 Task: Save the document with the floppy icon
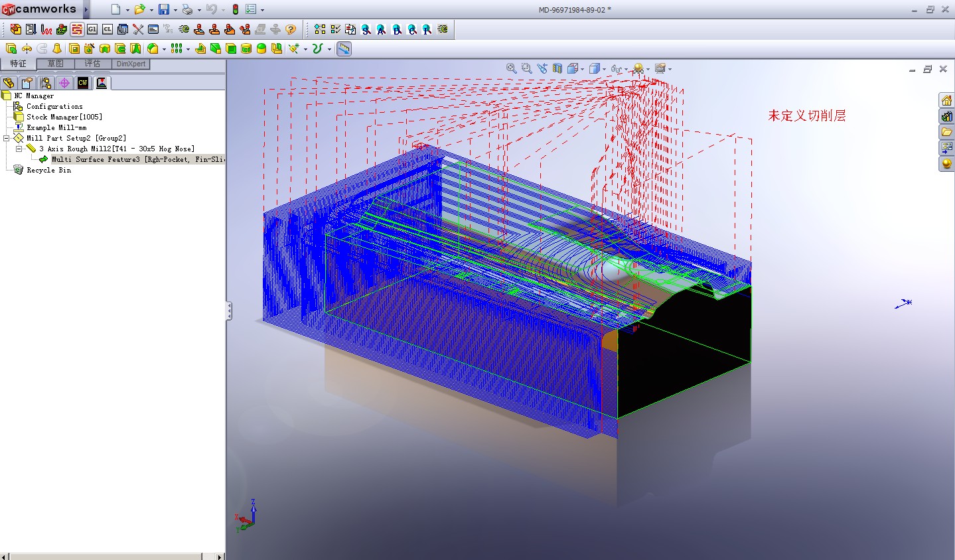[x=163, y=9]
